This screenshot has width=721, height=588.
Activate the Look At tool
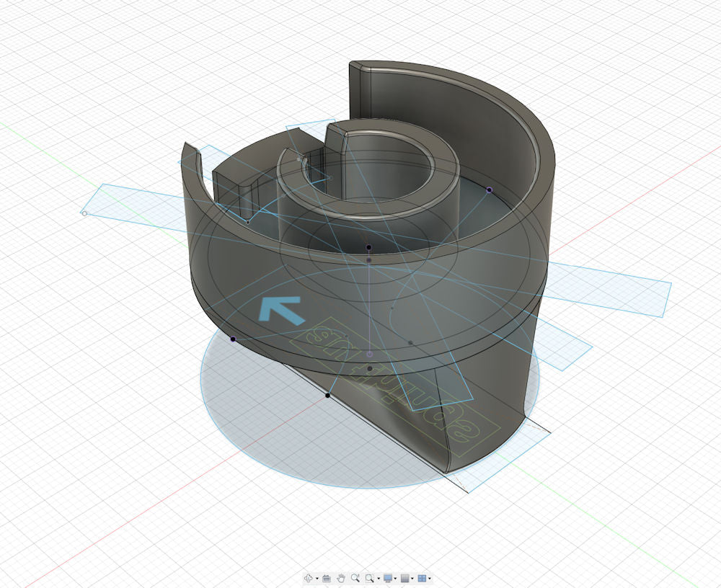click(327, 579)
